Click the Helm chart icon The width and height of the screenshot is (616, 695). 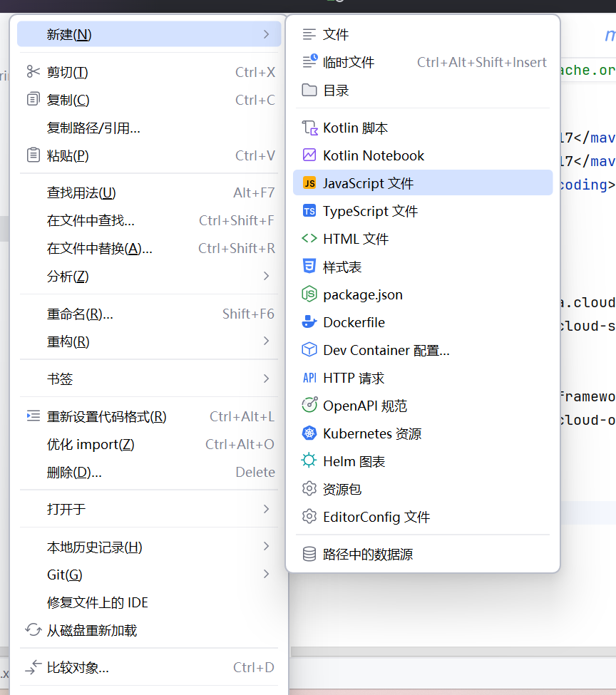pyautogui.click(x=309, y=460)
